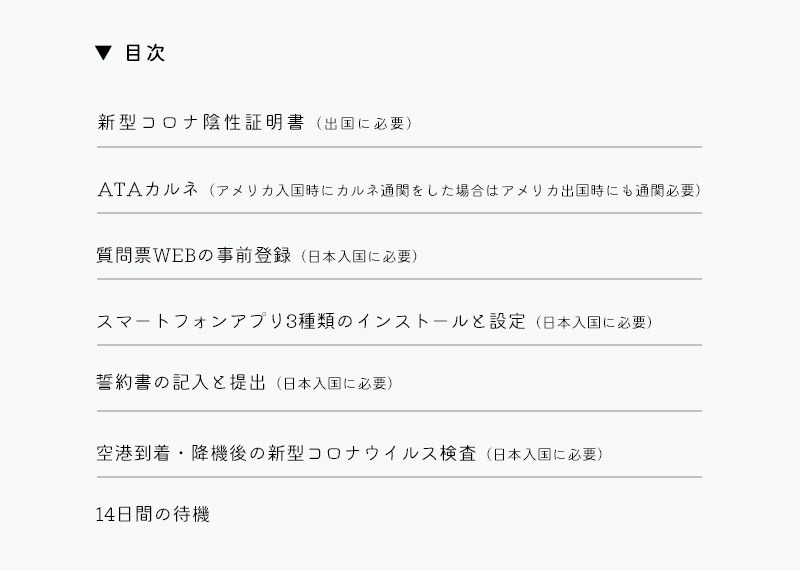
Task: Go to スマートフォンアプリ3種類のインストールと設定
Action: 311,321
